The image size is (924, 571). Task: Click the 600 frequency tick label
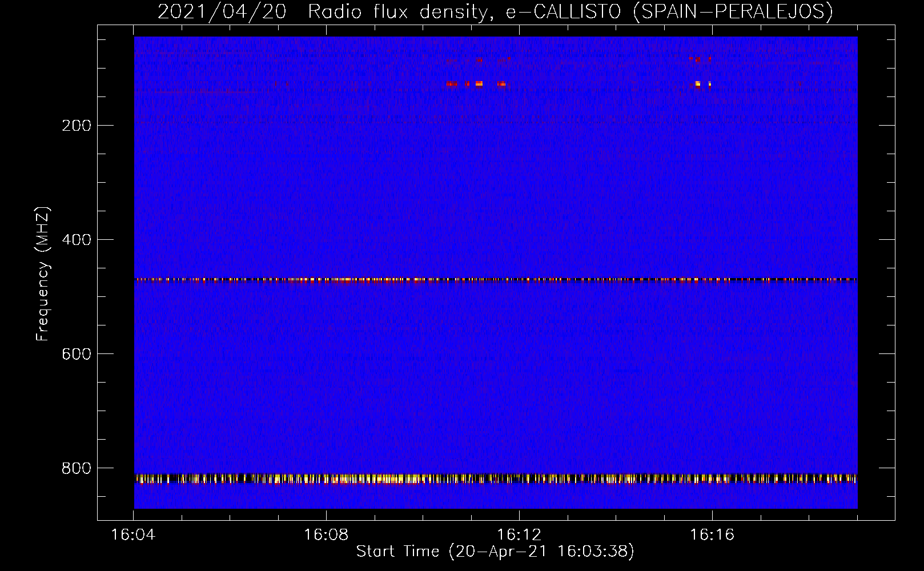(x=77, y=354)
